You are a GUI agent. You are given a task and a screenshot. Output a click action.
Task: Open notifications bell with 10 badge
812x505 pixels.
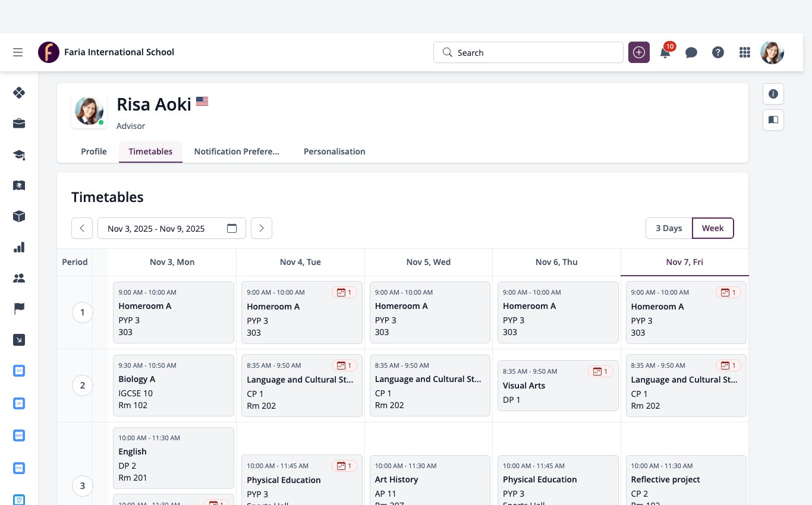666,52
